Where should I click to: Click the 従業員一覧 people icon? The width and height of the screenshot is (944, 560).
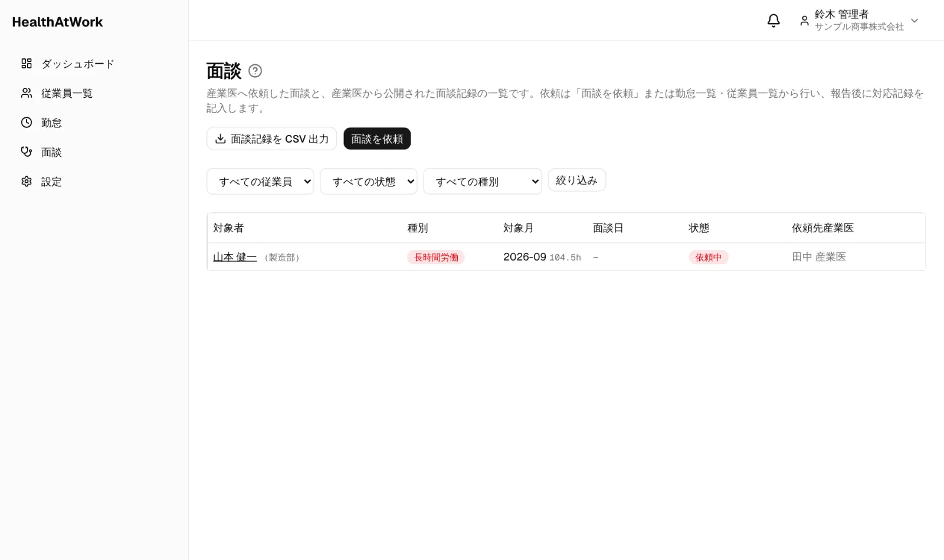tap(27, 93)
